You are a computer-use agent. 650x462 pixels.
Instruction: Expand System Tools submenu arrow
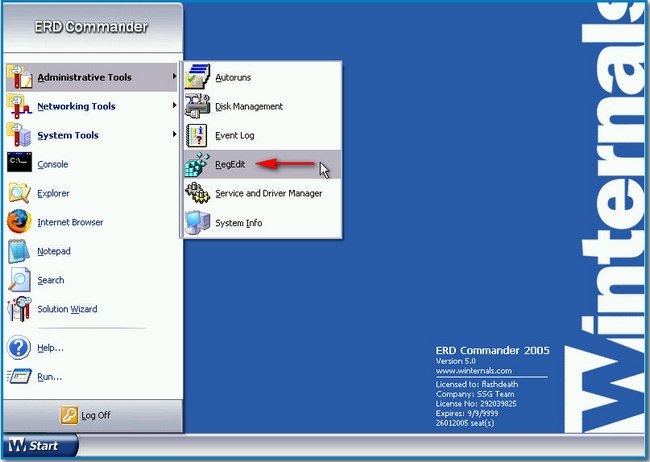pyautogui.click(x=175, y=135)
